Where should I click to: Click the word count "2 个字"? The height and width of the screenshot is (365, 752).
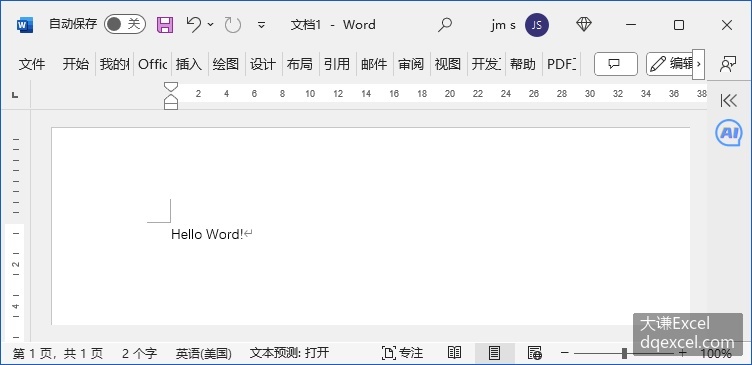pos(139,353)
